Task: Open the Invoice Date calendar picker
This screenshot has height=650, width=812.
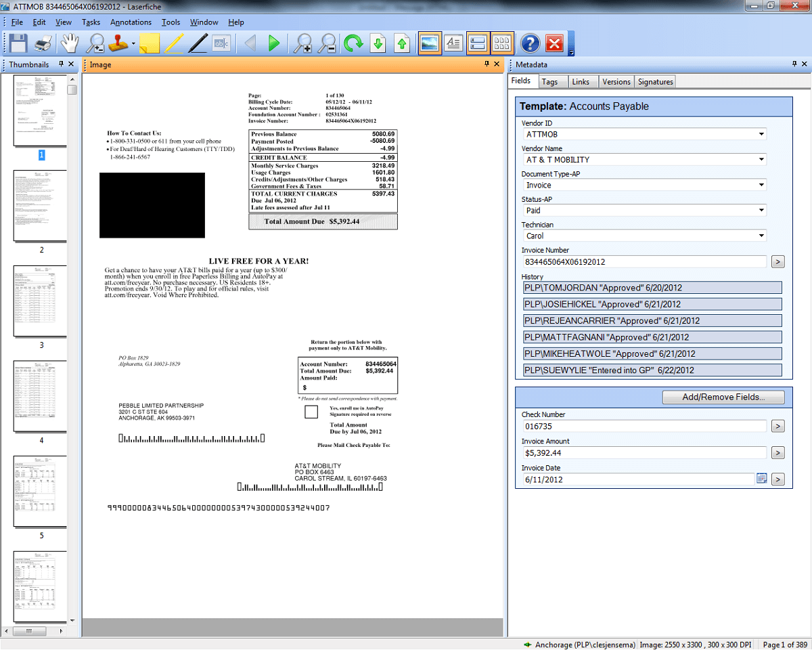Action: (761, 479)
